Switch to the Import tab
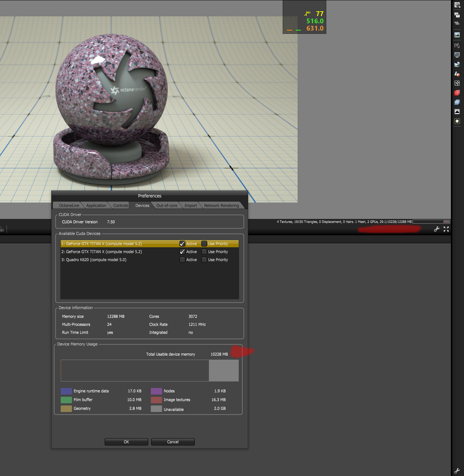 tap(191, 205)
